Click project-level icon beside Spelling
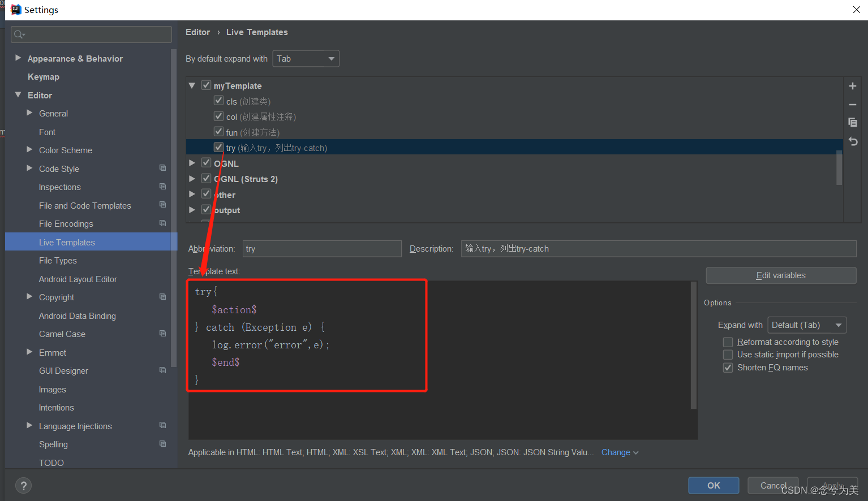 [x=162, y=444]
